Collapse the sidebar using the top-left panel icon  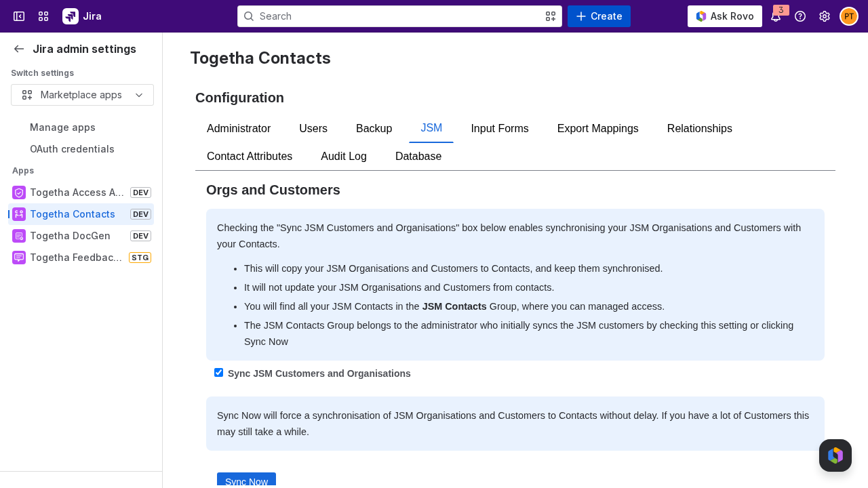pyautogui.click(x=19, y=16)
